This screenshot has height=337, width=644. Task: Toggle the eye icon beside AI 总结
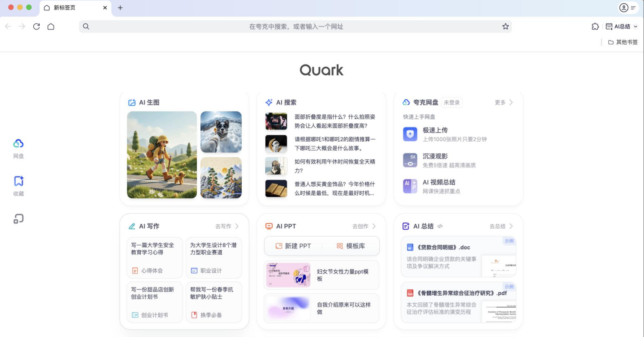tap(440, 226)
